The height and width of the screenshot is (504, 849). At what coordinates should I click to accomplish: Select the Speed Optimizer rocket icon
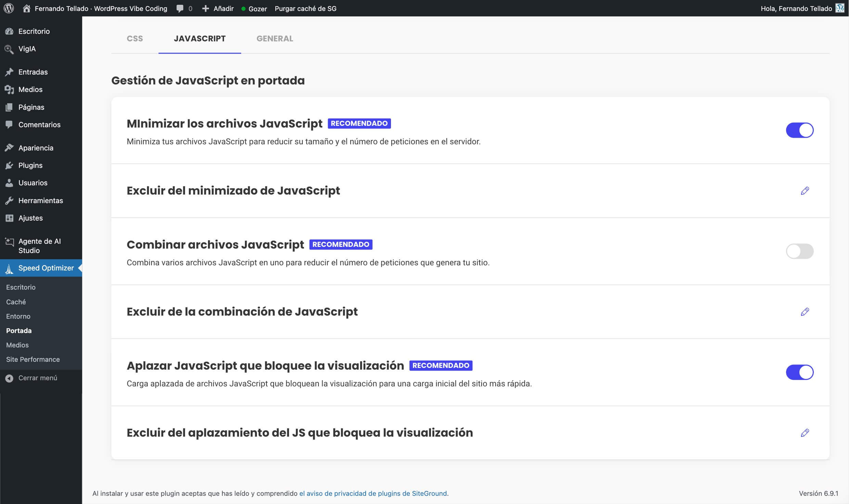tap(9, 268)
